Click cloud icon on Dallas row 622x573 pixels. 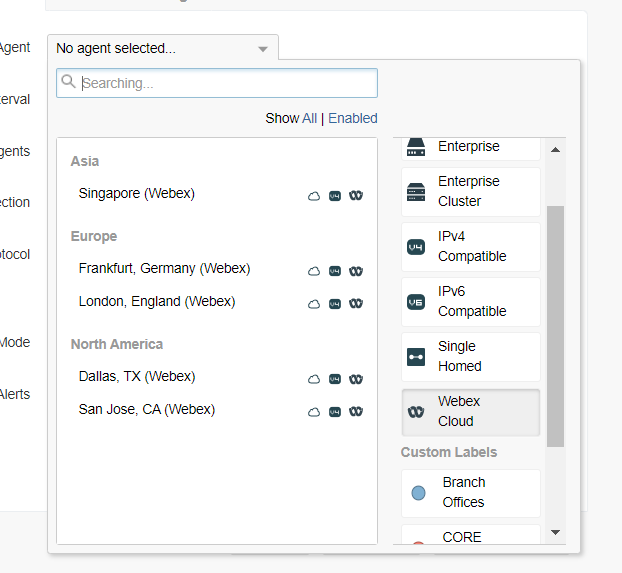point(314,379)
